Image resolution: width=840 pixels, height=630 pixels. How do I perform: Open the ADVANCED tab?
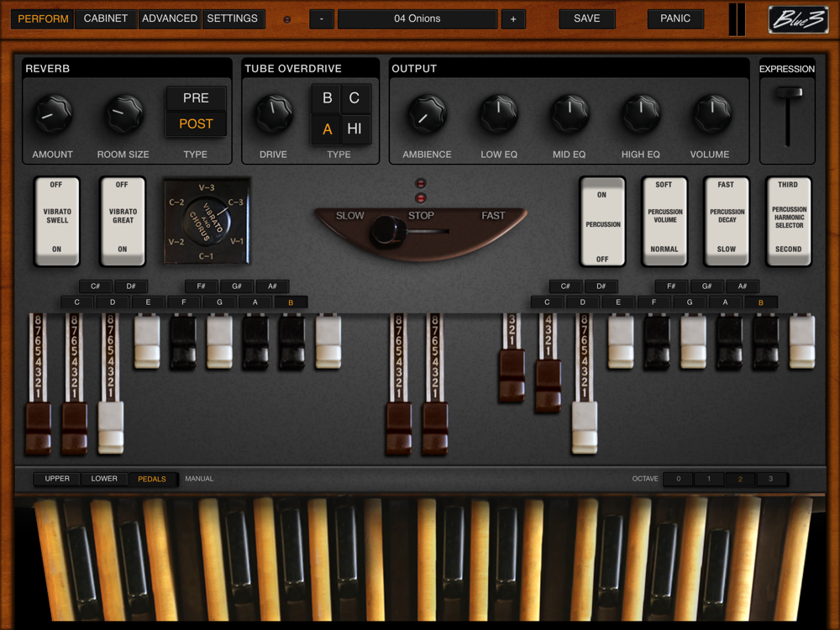(x=170, y=18)
